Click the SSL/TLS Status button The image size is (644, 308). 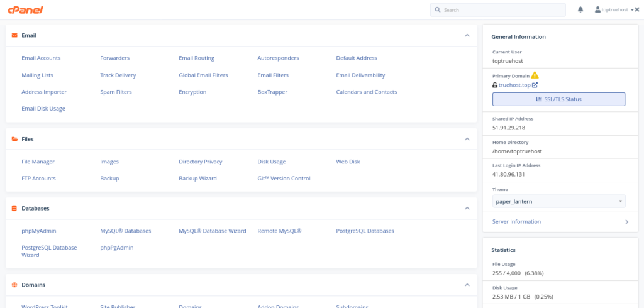click(558, 99)
